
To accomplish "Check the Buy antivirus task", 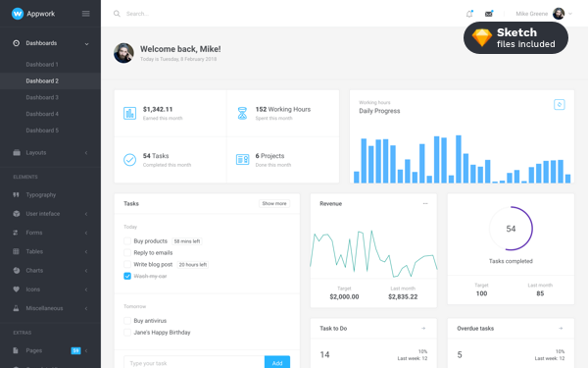I will (127, 321).
